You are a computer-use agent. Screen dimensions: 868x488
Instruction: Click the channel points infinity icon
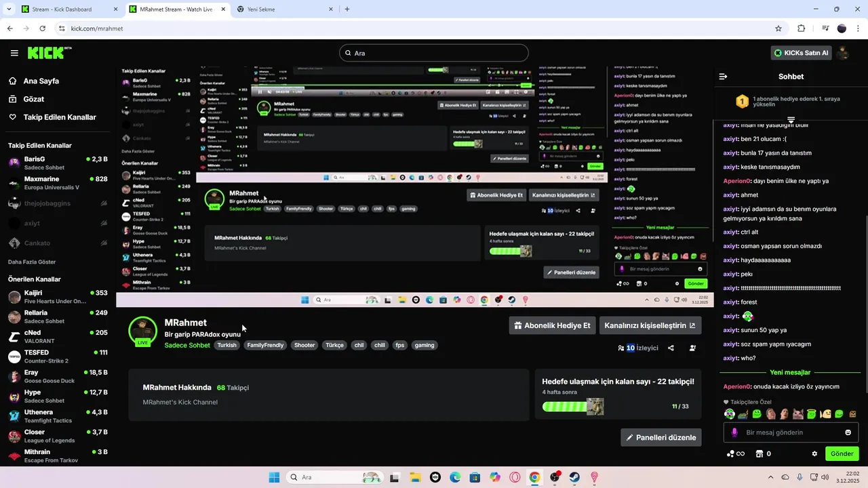tap(736, 453)
